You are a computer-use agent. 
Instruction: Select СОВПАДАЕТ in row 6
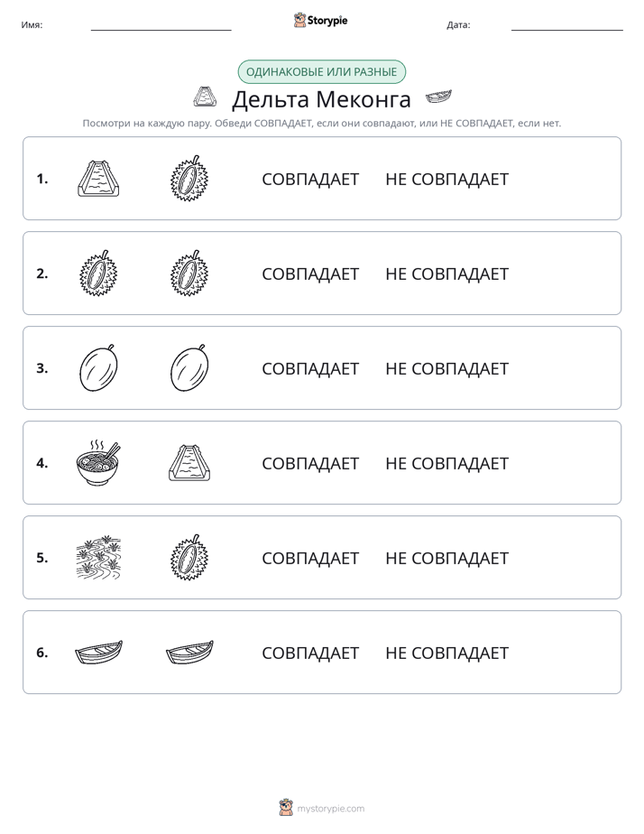(310, 652)
